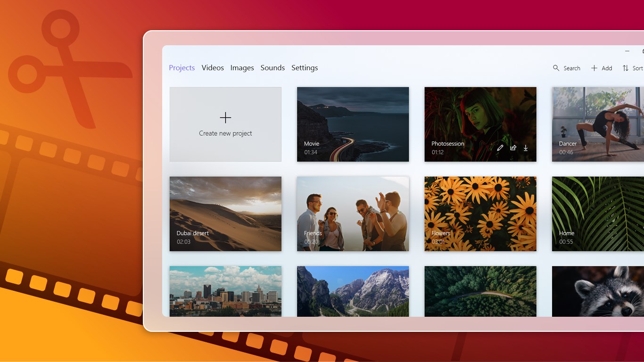Open the Flowers project thumbnail

[x=480, y=214]
